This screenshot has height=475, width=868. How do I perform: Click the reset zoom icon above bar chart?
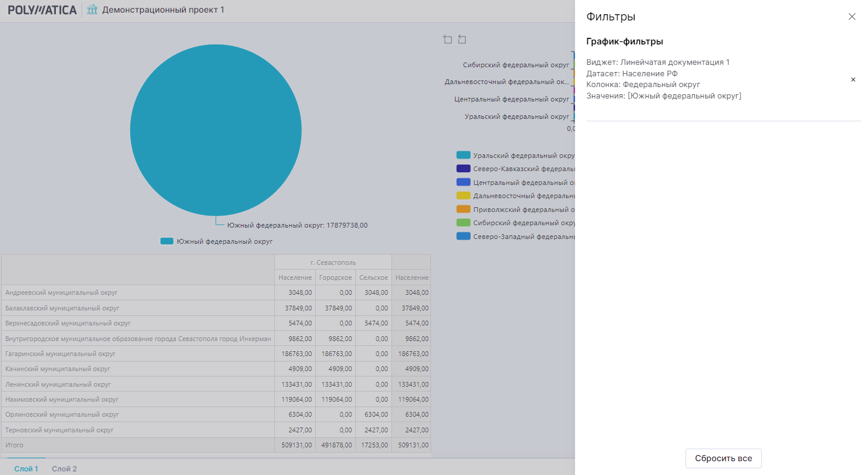pyautogui.click(x=462, y=40)
